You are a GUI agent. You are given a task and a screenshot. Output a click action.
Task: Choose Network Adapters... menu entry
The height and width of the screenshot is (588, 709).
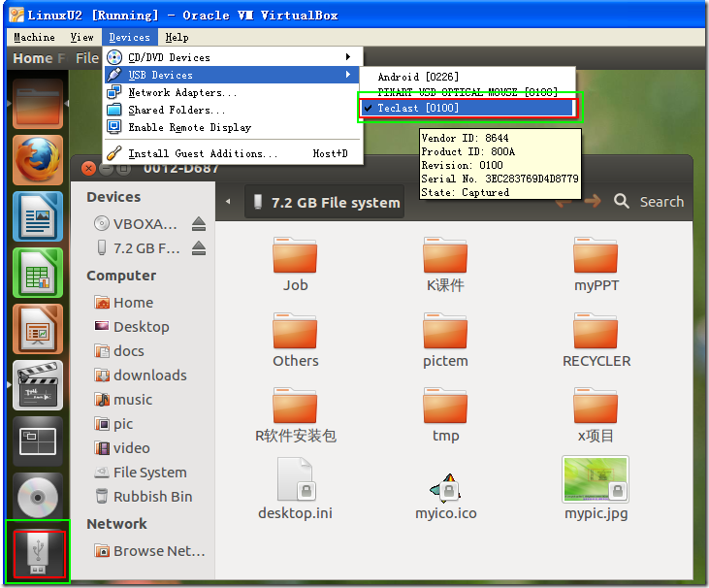234,92
